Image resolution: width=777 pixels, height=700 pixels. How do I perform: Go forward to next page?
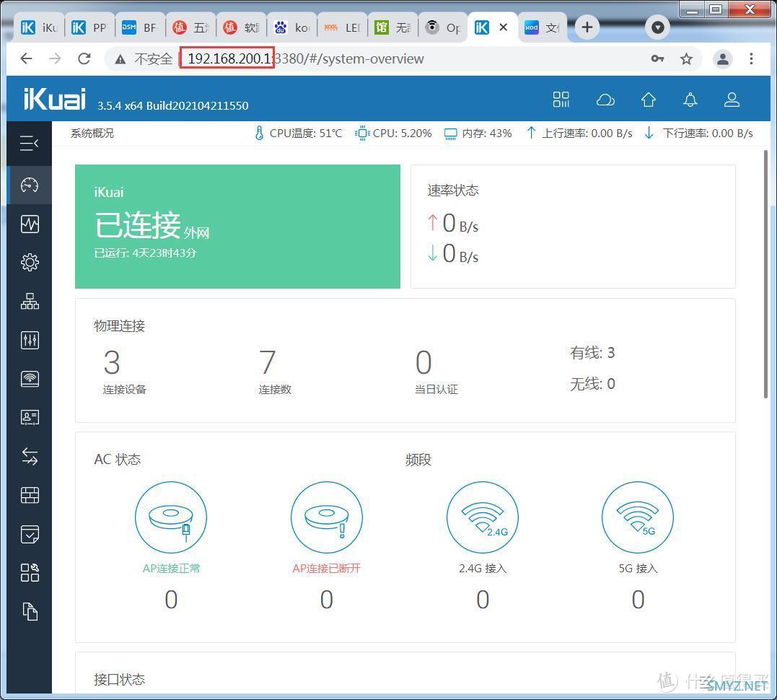[x=55, y=59]
